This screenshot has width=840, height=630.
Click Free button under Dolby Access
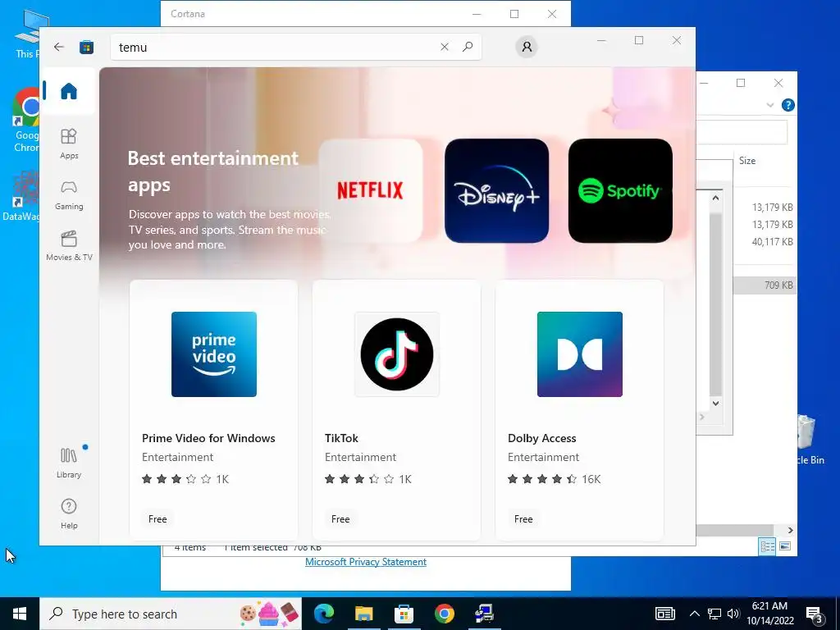tap(523, 519)
